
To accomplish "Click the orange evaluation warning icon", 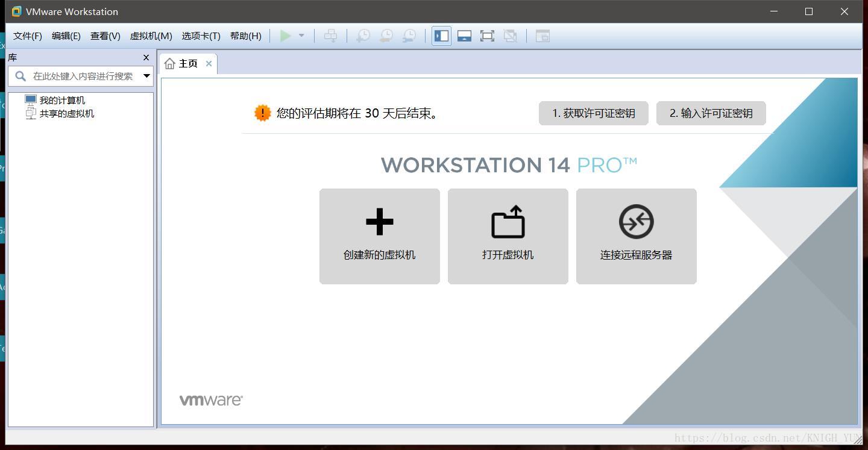I will 263,113.
